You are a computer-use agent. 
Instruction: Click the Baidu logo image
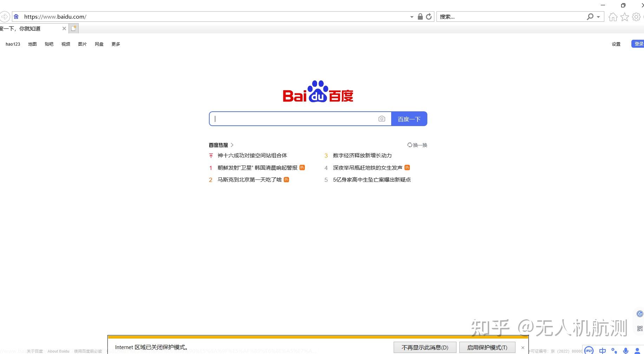(x=318, y=92)
